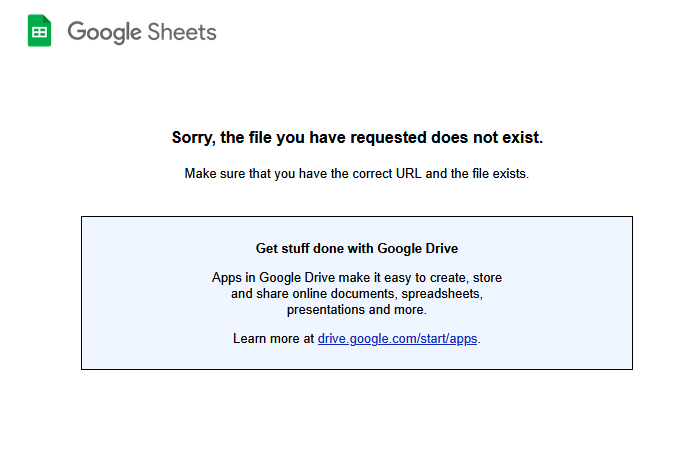Click the words 'Google Drive' in the box heading
Image resolution: width=677 pixels, height=452 pixels.
pos(418,248)
